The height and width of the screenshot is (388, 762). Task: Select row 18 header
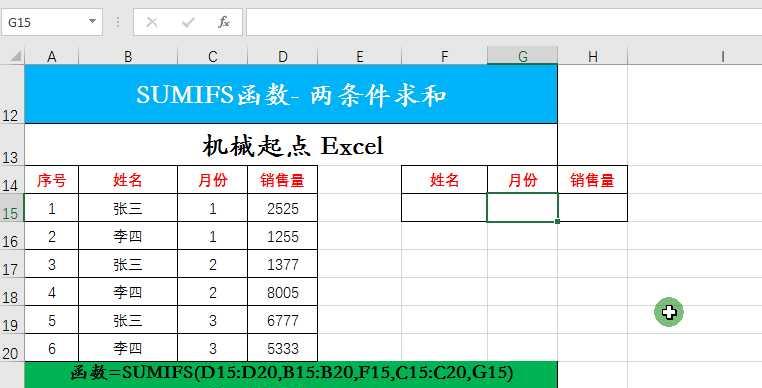12,292
